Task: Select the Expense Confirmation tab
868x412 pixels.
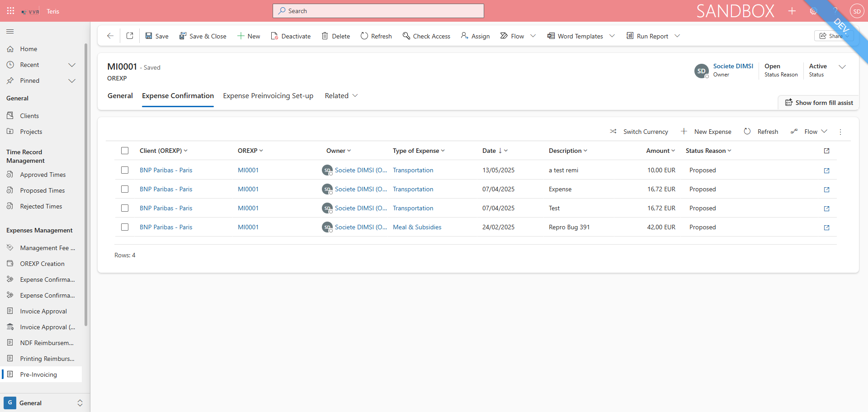Action: click(x=178, y=96)
